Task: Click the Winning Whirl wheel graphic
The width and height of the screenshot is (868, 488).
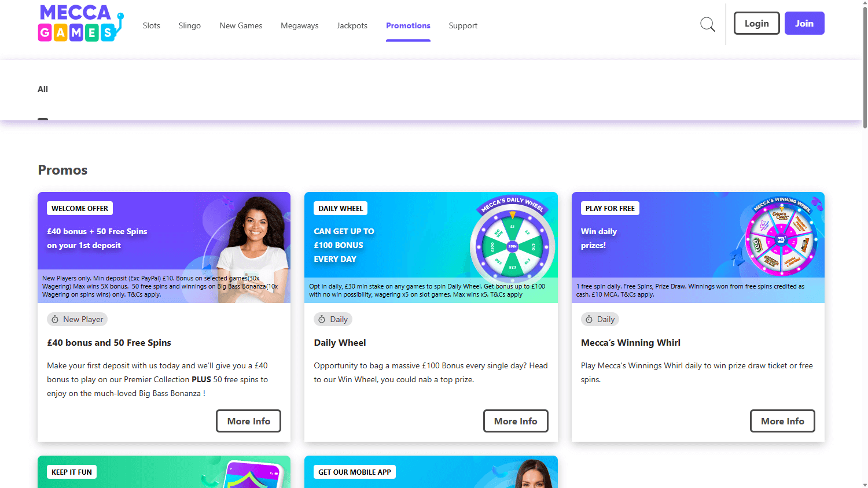Action: [781, 236]
